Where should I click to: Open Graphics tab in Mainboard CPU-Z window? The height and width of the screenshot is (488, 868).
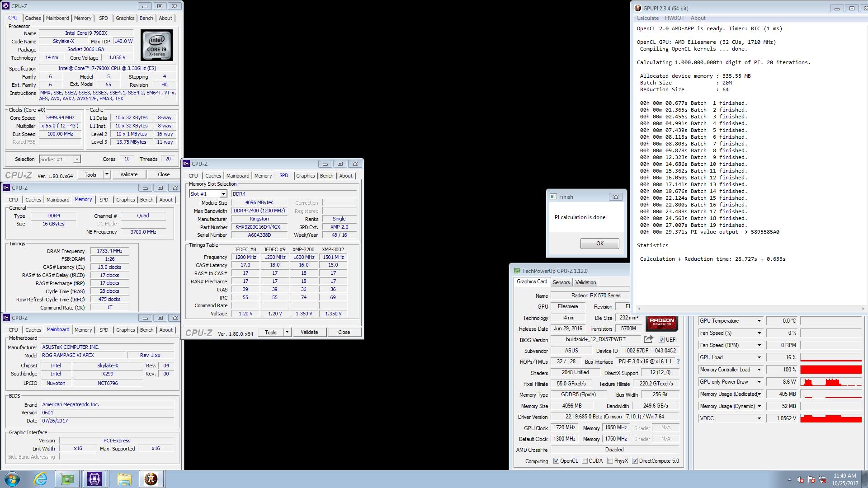pyautogui.click(x=125, y=330)
